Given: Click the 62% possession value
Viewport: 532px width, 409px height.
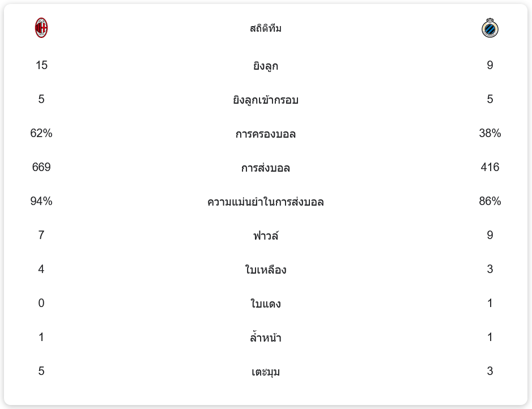Looking at the screenshot, I should coord(41,133).
